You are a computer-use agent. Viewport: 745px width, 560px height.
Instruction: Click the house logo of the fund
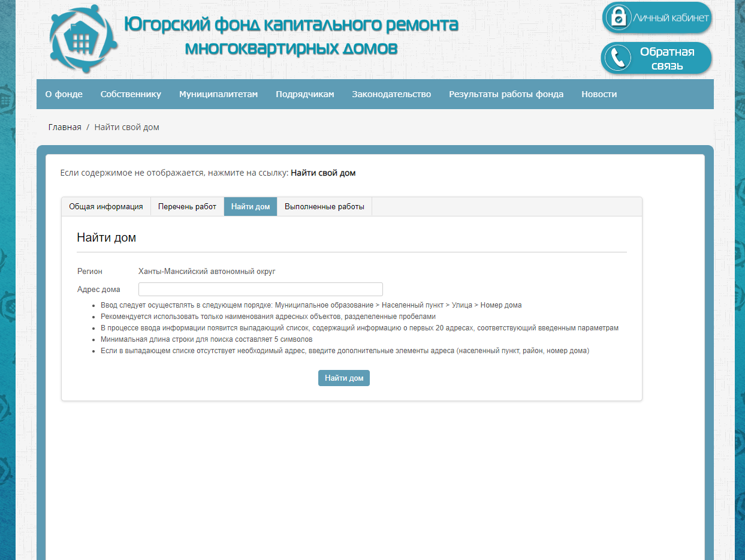[x=83, y=38]
